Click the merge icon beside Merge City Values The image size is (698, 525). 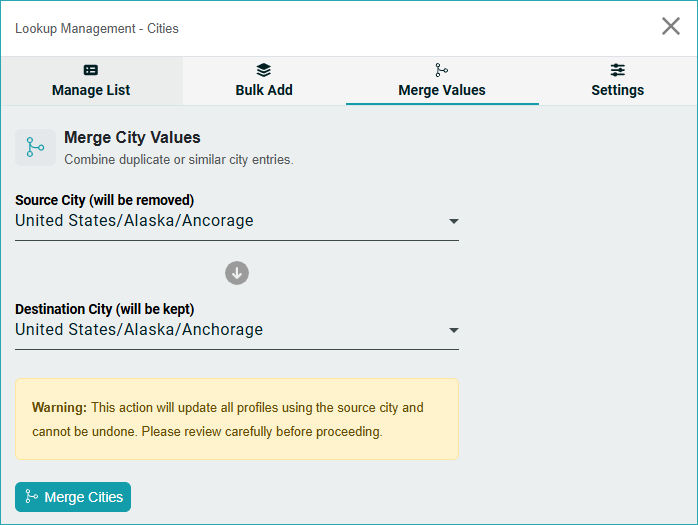[35, 148]
